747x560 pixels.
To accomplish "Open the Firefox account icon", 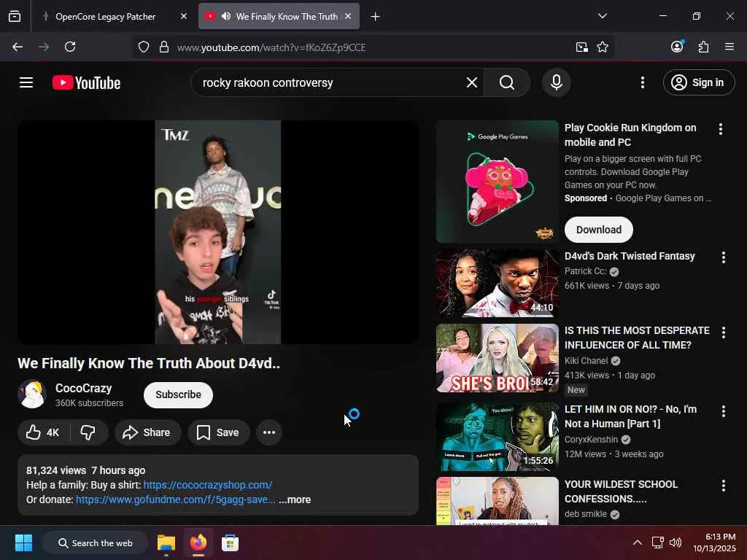I will point(677,47).
